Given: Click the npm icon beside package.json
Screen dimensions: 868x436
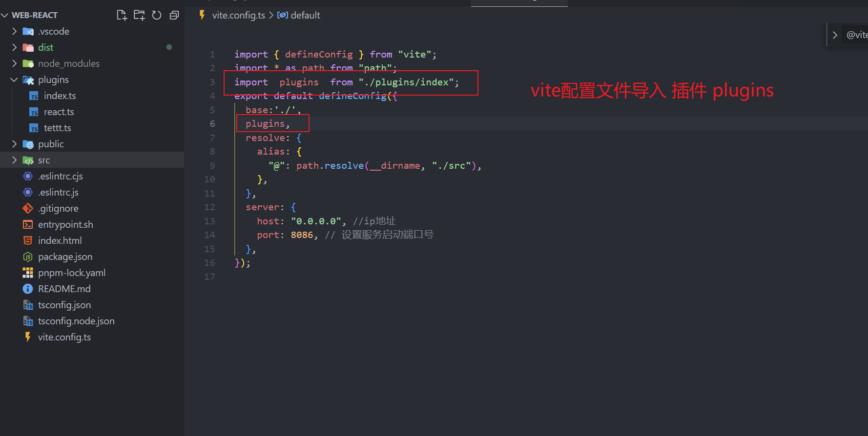Looking at the screenshot, I should click(x=28, y=257).
